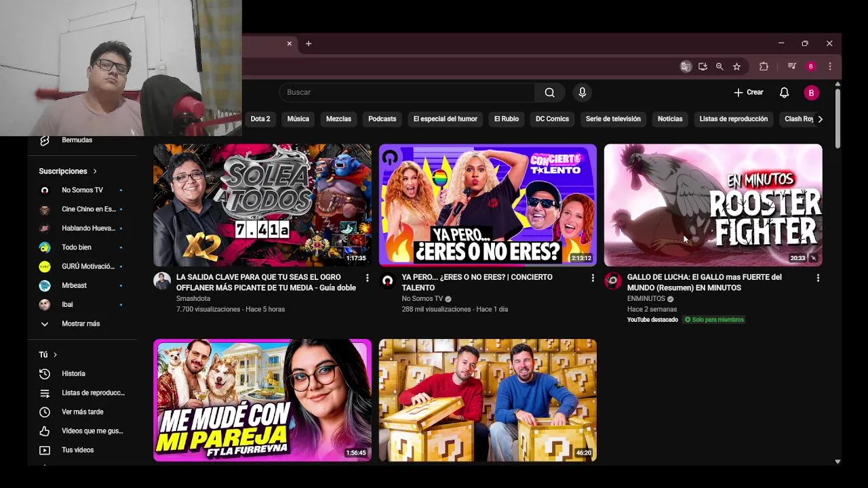Viewport: 868px width, 488px height.
Task: Select Listas de reproducción chip
Action: click(x=733, y=119)
